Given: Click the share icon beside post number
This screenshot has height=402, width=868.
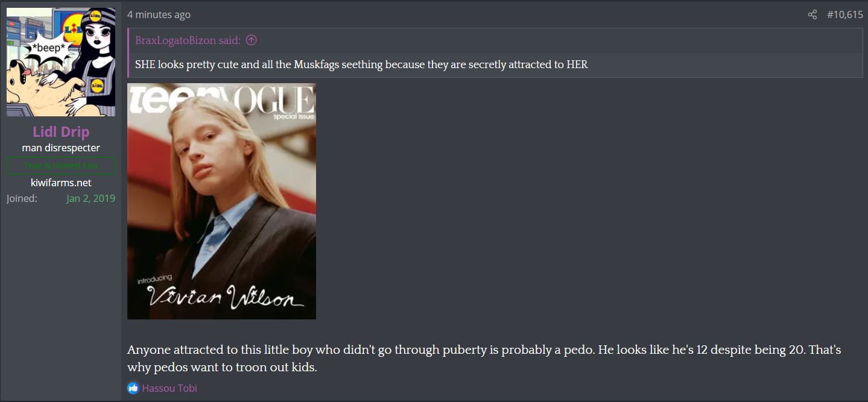Looking at the screenshot, I should (813, 14).
